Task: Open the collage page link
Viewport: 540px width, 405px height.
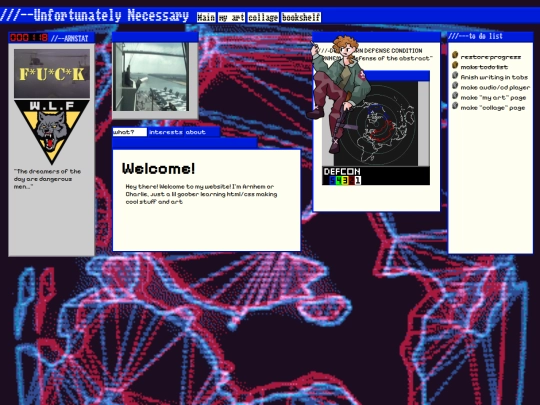Action: (263, 17)
